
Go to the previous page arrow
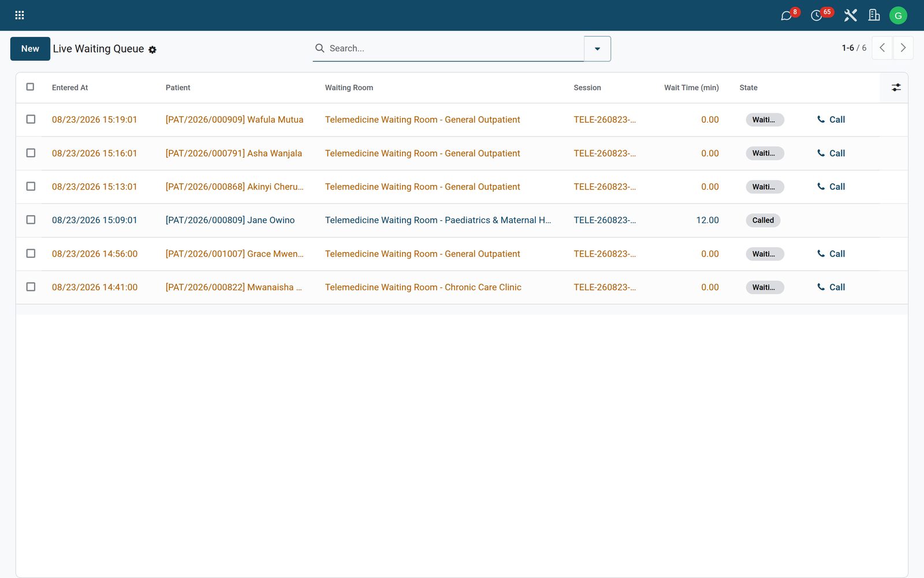click(882, 48)
